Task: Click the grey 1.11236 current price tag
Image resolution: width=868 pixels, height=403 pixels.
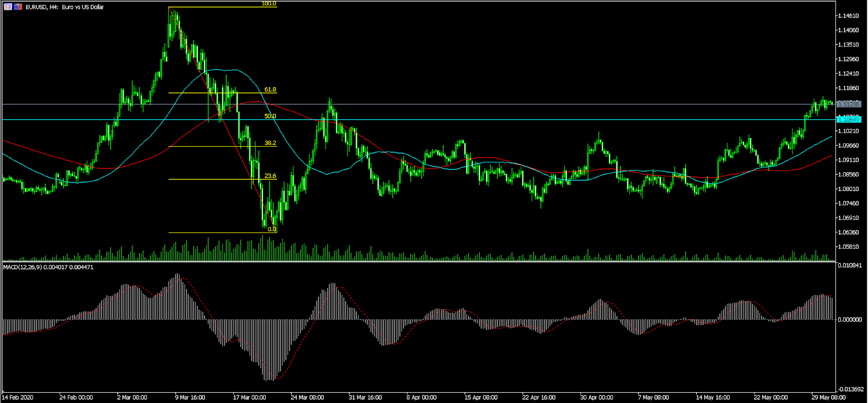Action: [x=848, y=104]
